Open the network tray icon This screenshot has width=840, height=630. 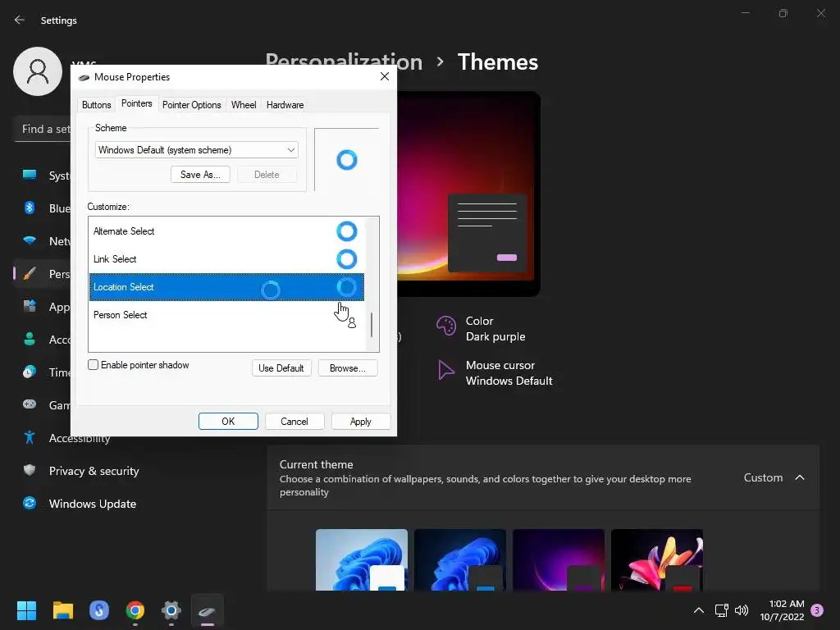tap(722, 610)
